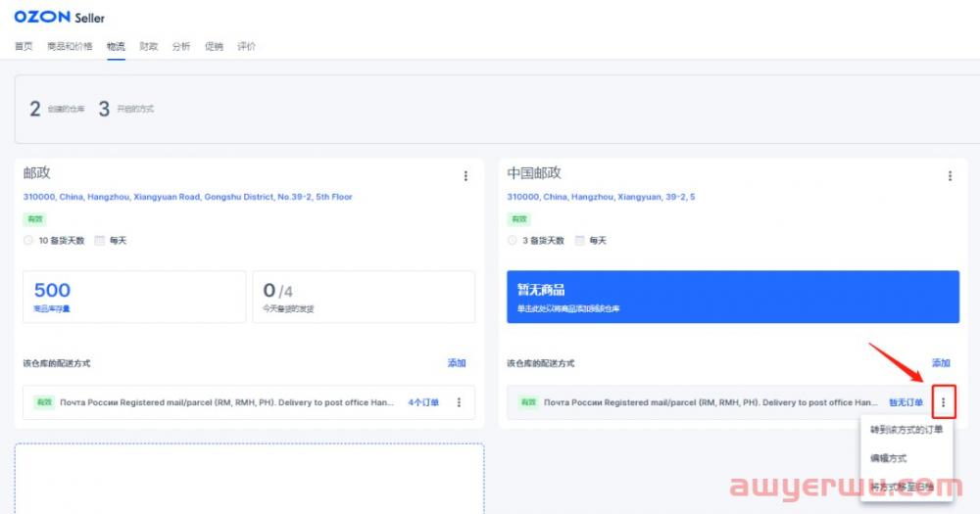Image resolution: width=980 pixels, height=514 pixels.
Task: Click the 邮政 warehouse title
Action: (x=37, y=173)
